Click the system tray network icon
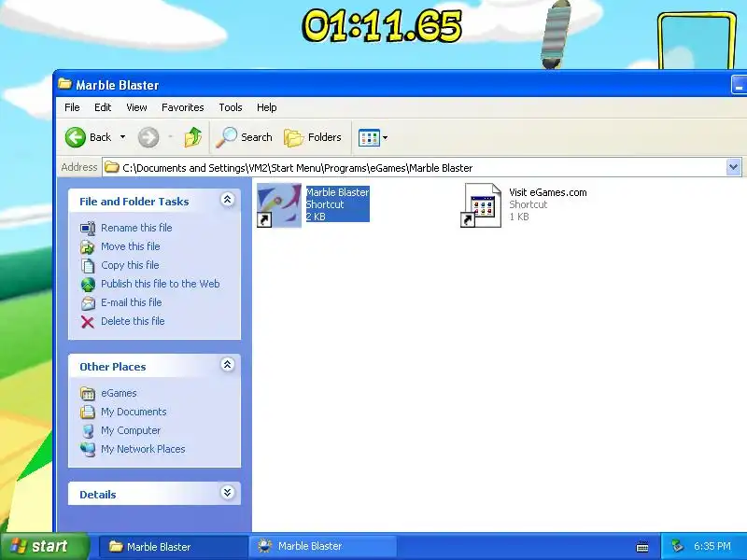The image size is (747, 560). [x=677, y=546]
